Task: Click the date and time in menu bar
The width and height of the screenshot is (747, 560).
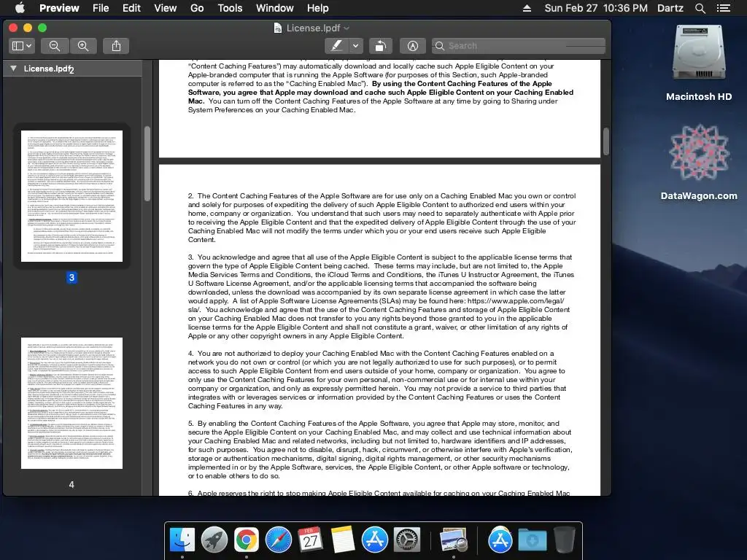Action: [596, 8]
